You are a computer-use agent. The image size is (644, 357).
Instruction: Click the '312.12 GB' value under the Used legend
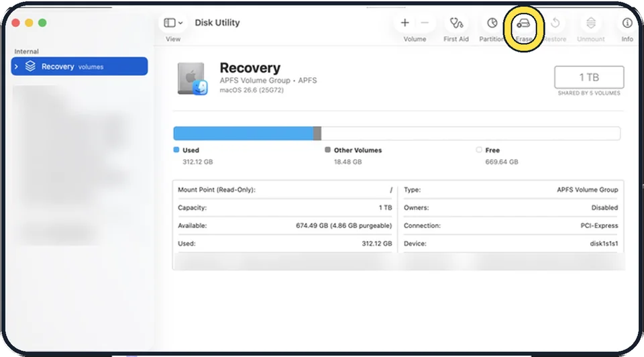click(197, 162)
